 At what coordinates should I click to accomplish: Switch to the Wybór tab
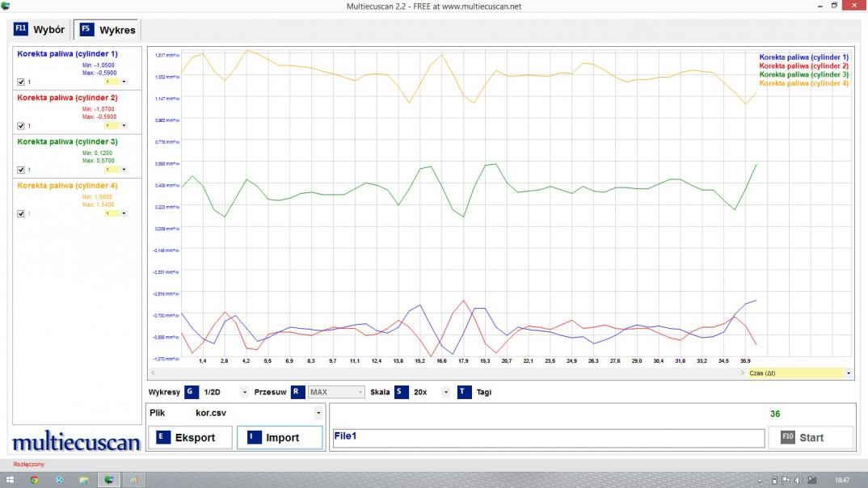point(40,29)
